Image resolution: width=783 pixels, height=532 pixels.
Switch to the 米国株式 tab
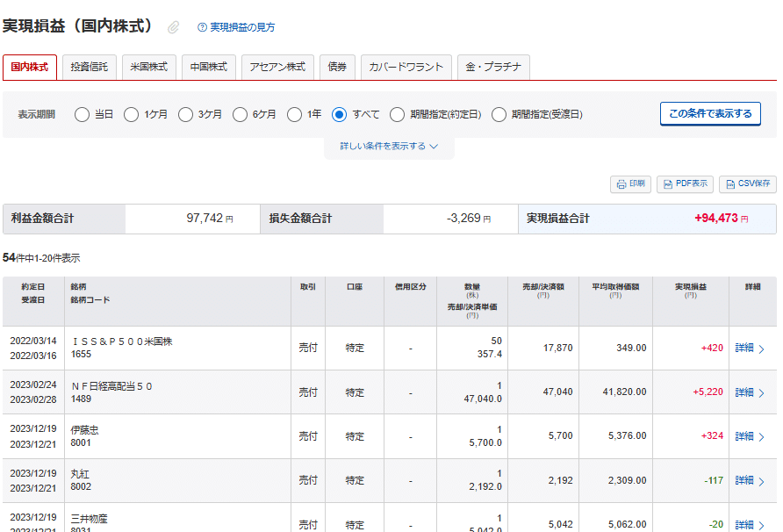tap(148, 67)
